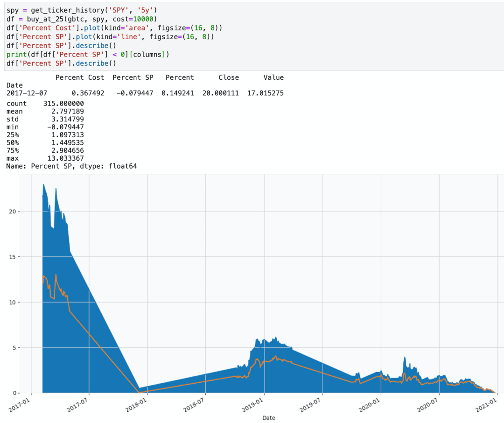Image resolution: width=504 pixels, height=423 pixels.
Task: Click the 2017-12-07 date row label
Action: click(x=27, y=93)
